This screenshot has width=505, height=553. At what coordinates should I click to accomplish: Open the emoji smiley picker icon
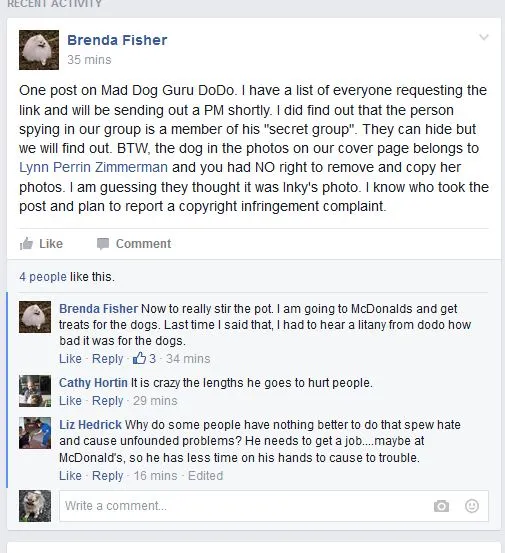pyautogui.click(x=472, y=506)
